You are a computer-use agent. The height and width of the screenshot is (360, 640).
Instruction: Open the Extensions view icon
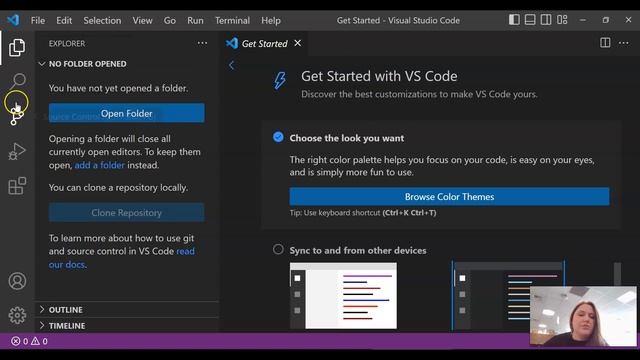17,186
